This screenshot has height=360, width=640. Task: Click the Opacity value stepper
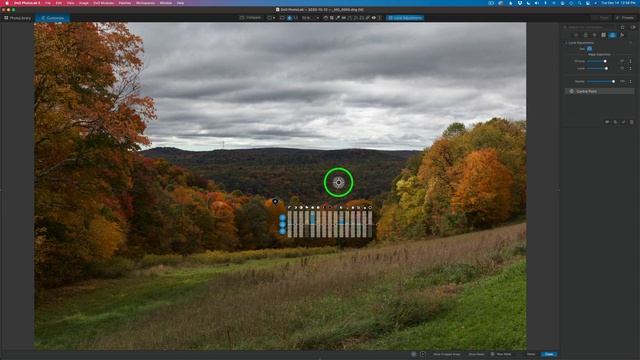pos(631,82)
